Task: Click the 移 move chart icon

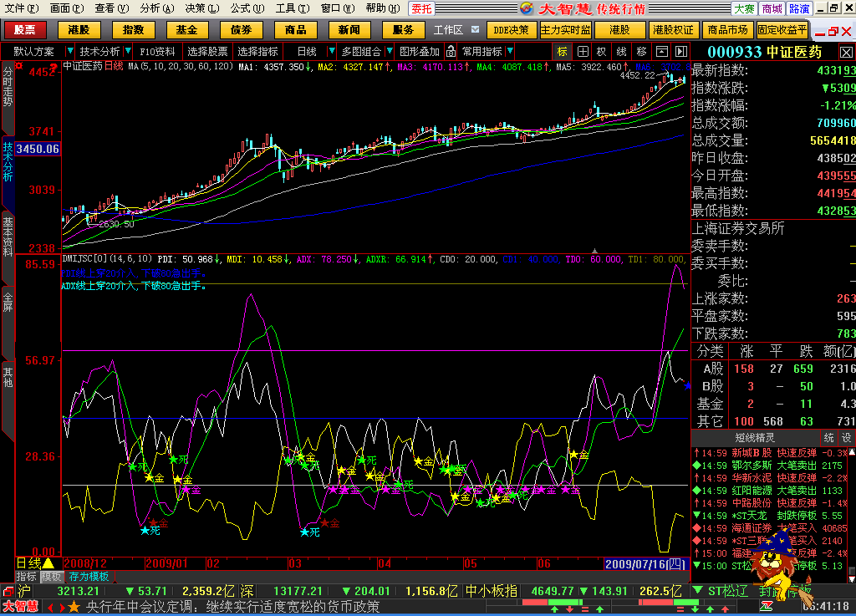Action: pyautogui.click(x=641, y=51)
